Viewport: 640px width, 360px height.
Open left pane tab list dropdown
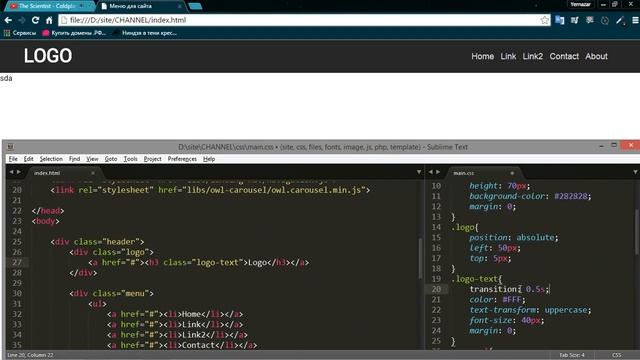click(419, 172)
